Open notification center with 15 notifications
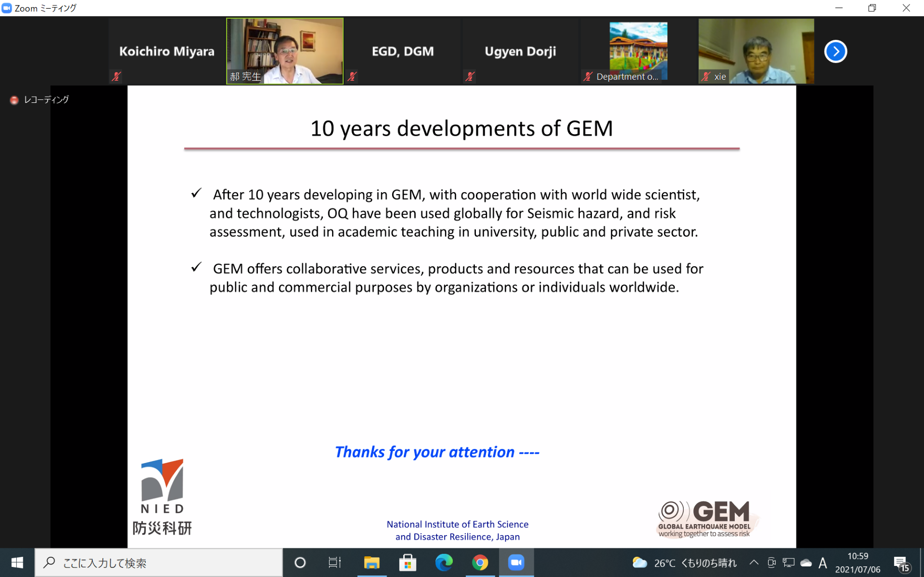The image size is (924, 577). click(902, 563)
